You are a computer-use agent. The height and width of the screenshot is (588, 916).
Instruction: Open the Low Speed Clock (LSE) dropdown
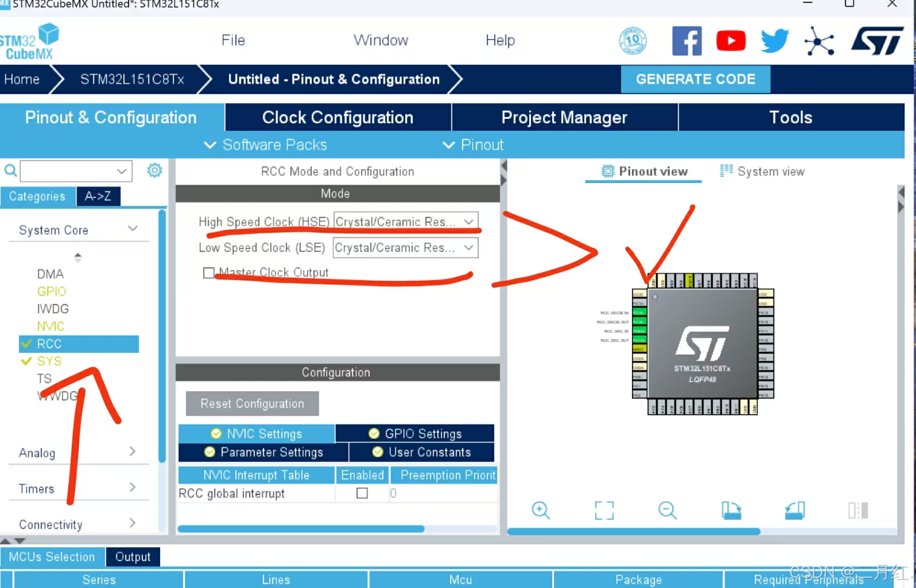[469, 248]
